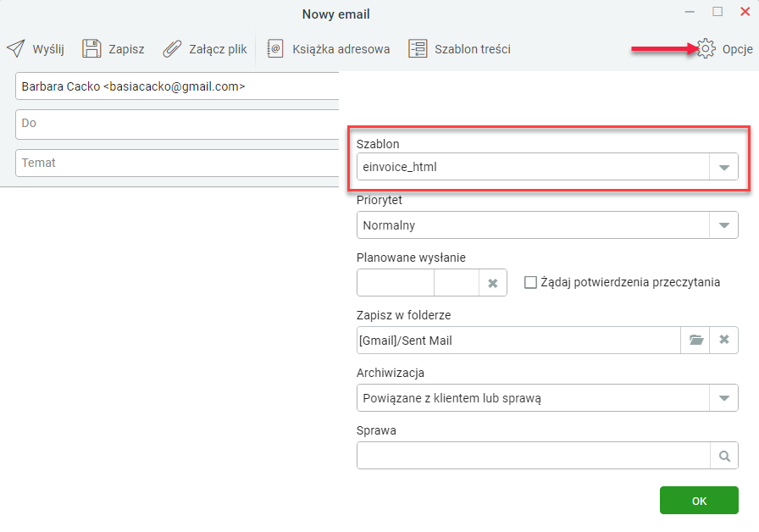The image size is (759, 532).
Task: Search for a Sprawa with the magnifier
Action: tap(724, 456)
